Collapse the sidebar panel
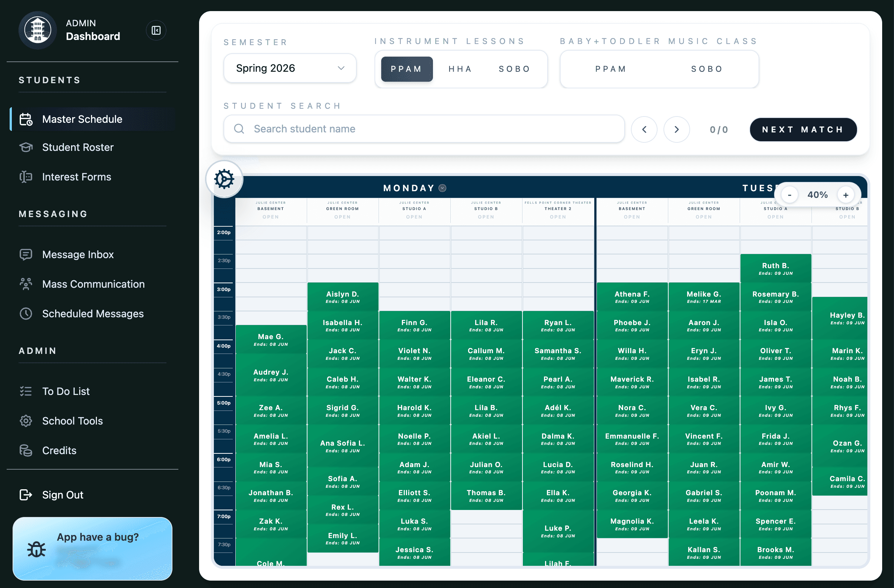Image resolution: width=894 pixels, height=588 pixels. coord(155,30)
